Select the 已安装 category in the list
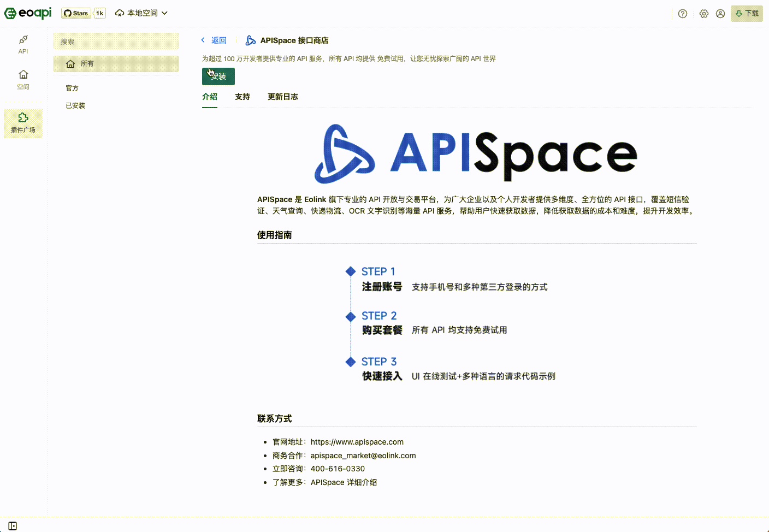The image size is (769, 532). tap(75, 105)
